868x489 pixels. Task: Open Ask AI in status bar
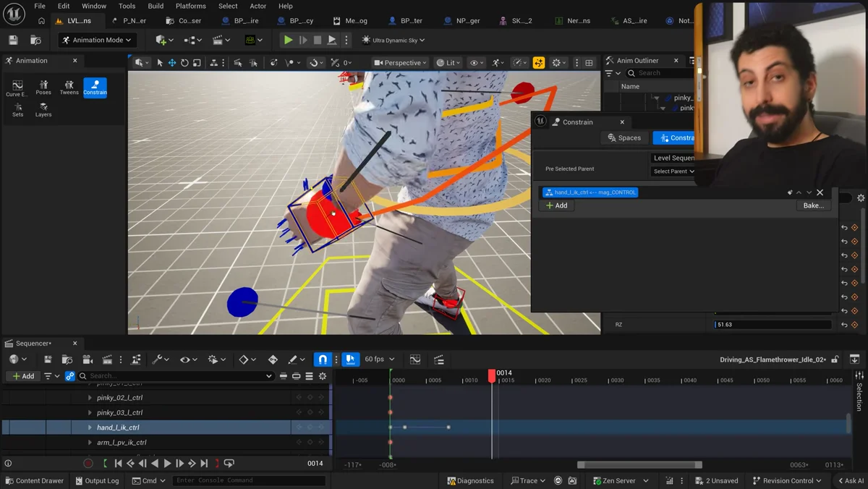tap(851, 480)
